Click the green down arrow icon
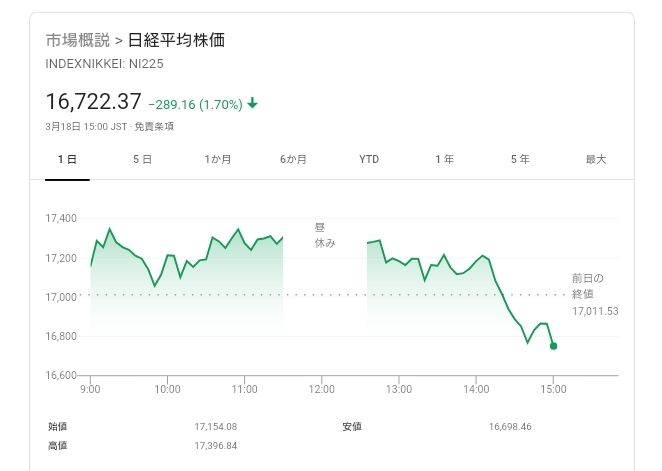This screenshot has width=662, height=471. click(253, 102)
